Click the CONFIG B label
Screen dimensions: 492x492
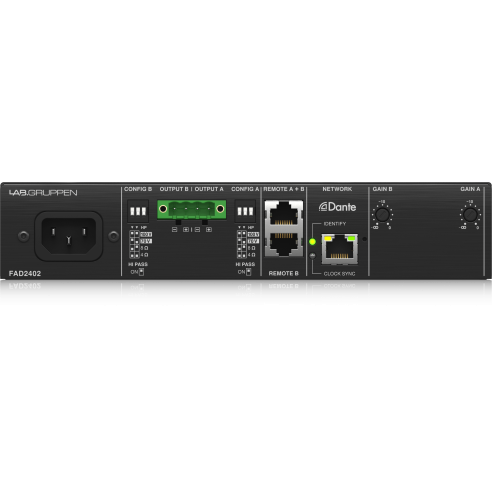[x=138, y=189]
